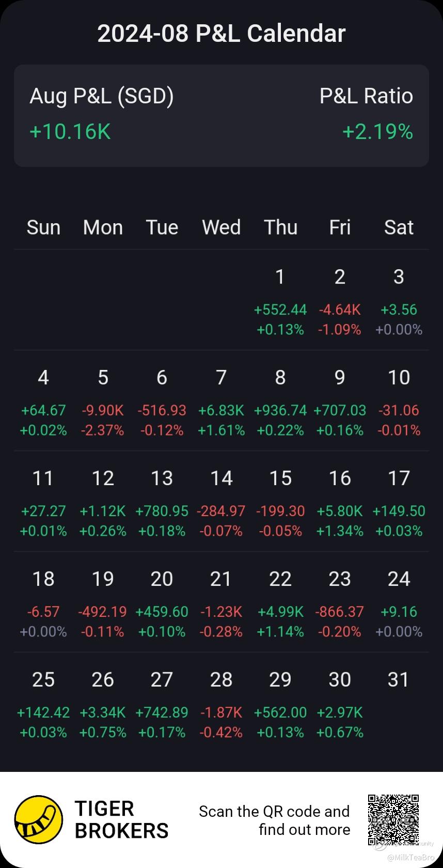Click August 21 with -1.23K loss
Viewport: 443px width, 868px height.
[221, 604]
